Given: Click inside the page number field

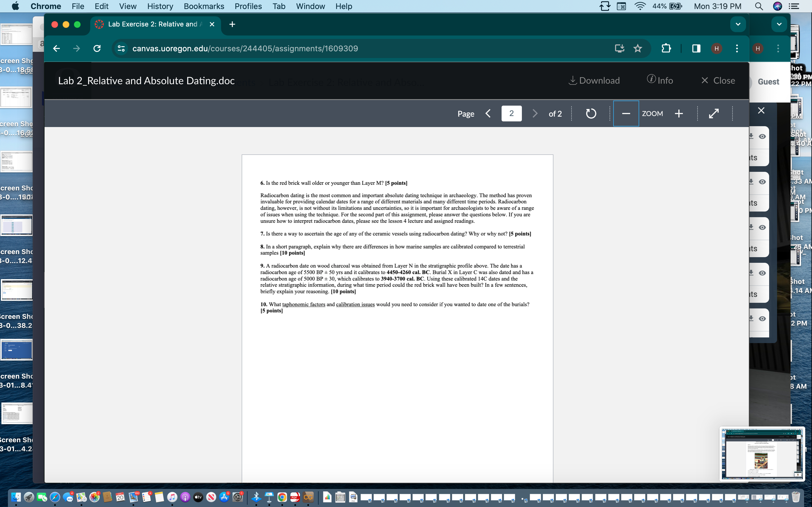Looking at the screenshot, I should pyautogui.click(x=511, y=113).
